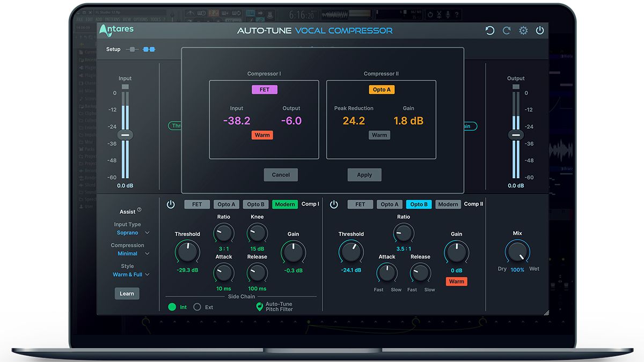Select the Opto B tab for Comp I
Screen dimensions: 644x362
(x=256, y=204)
